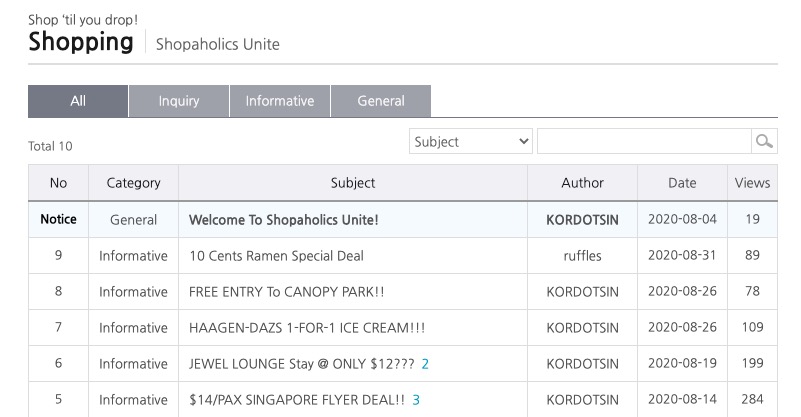Open '10 Cents Ramen Special Deal' post
Viewport: 801px width, 417px height.
276,256
